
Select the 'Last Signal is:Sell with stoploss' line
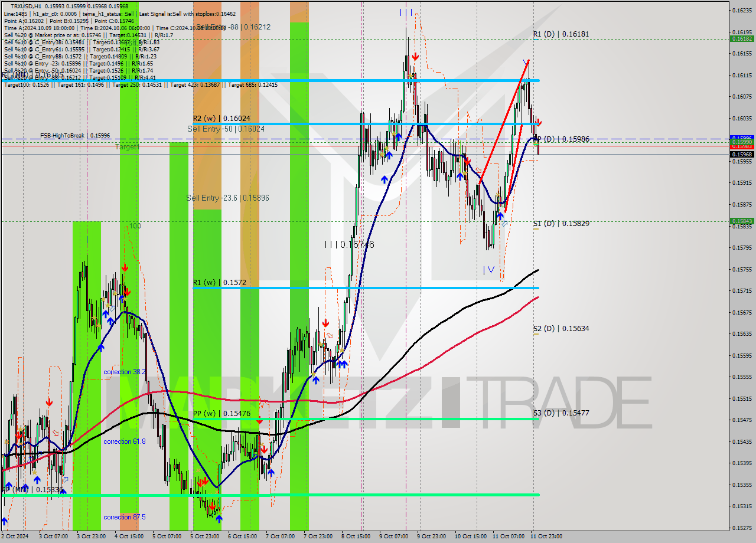click(187, 13)
